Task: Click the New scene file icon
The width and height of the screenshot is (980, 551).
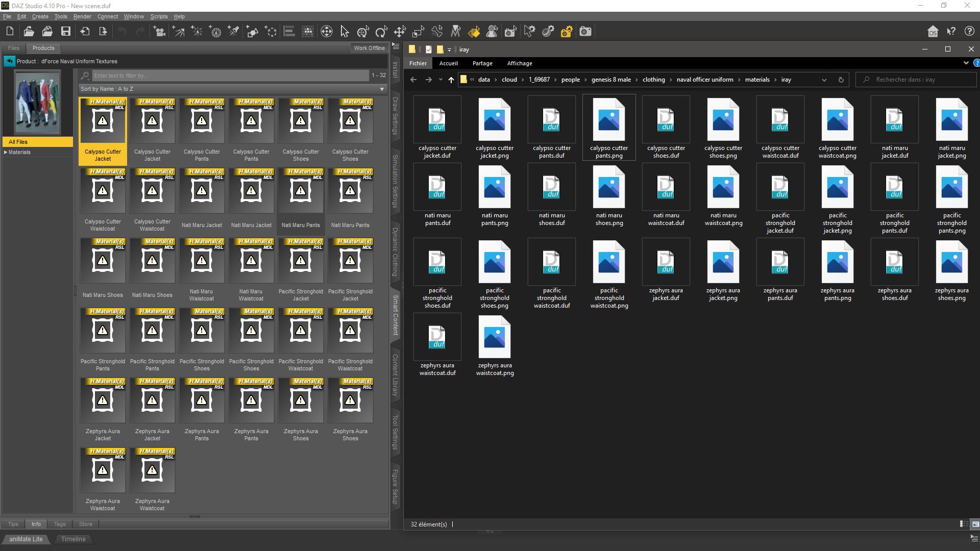Action: click(10, 32)
